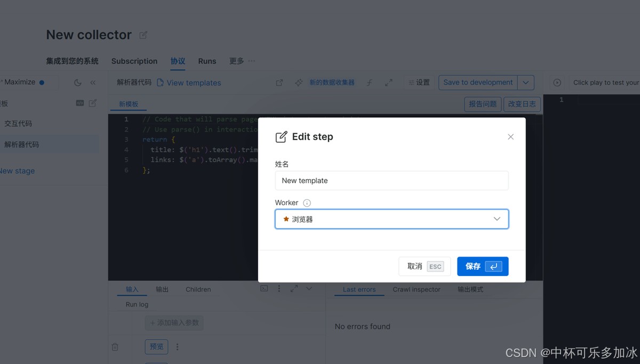Screen dimensions: 640x364
Task: Open the Children tab
Action: (198, 289)
